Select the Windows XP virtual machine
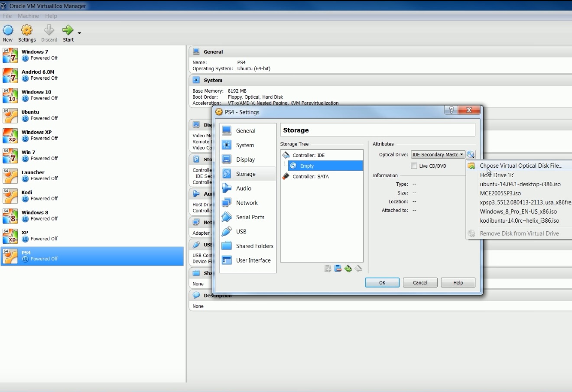572x392 pixels. (92, 135)
